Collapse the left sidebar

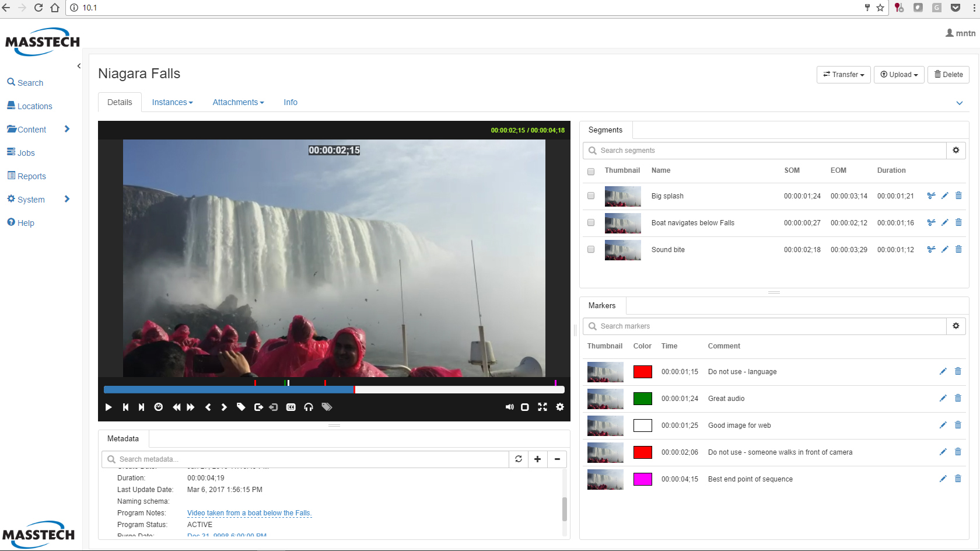pyautogui.click(x=79, y=66)
